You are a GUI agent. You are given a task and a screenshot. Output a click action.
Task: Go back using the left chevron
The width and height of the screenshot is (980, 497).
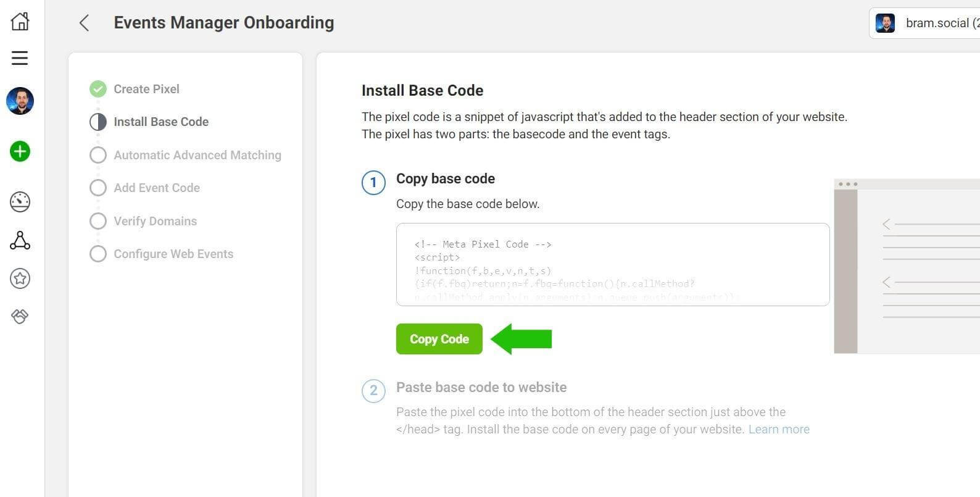(x=85, y=23)
